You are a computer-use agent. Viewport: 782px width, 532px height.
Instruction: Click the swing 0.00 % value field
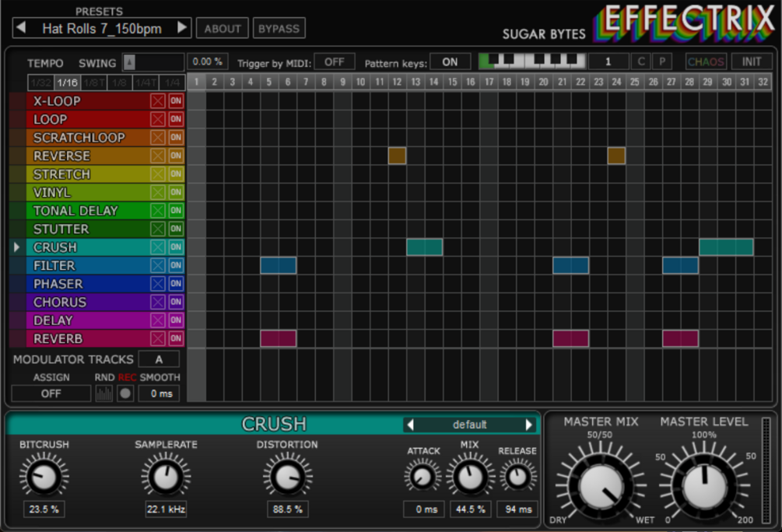208,61
